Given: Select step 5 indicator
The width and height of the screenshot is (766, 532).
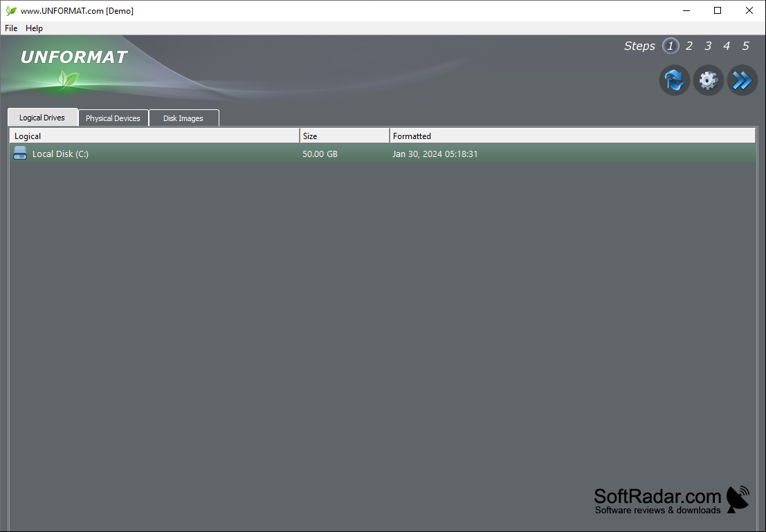Looking at the screenshot, I should tap(745, 46).
